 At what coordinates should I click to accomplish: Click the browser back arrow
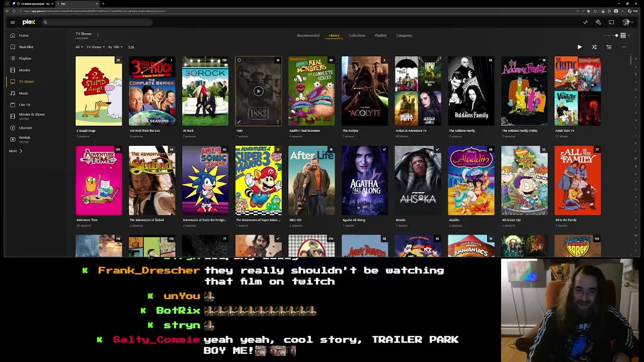click(7, 11)
